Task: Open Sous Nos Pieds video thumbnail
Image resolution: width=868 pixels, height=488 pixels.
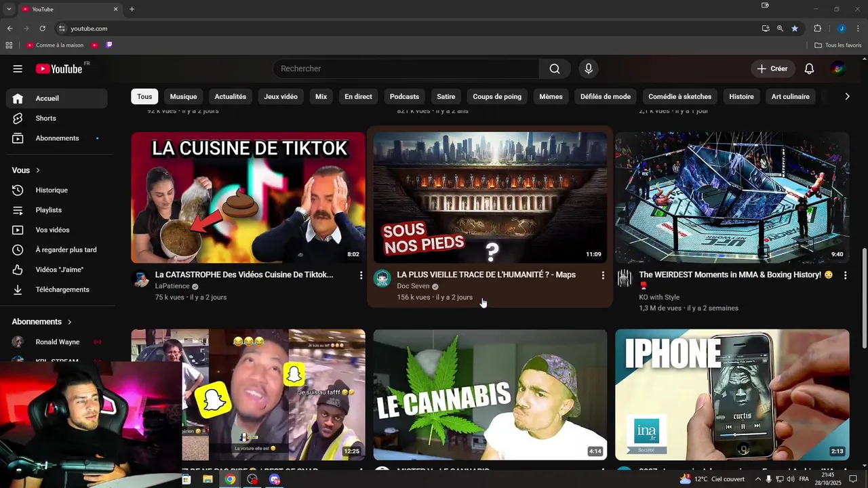Action: 490,197
